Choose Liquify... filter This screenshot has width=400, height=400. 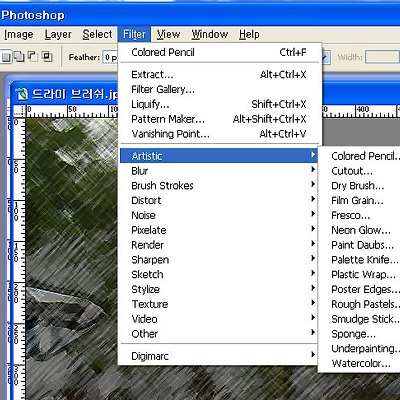[219, 104]
